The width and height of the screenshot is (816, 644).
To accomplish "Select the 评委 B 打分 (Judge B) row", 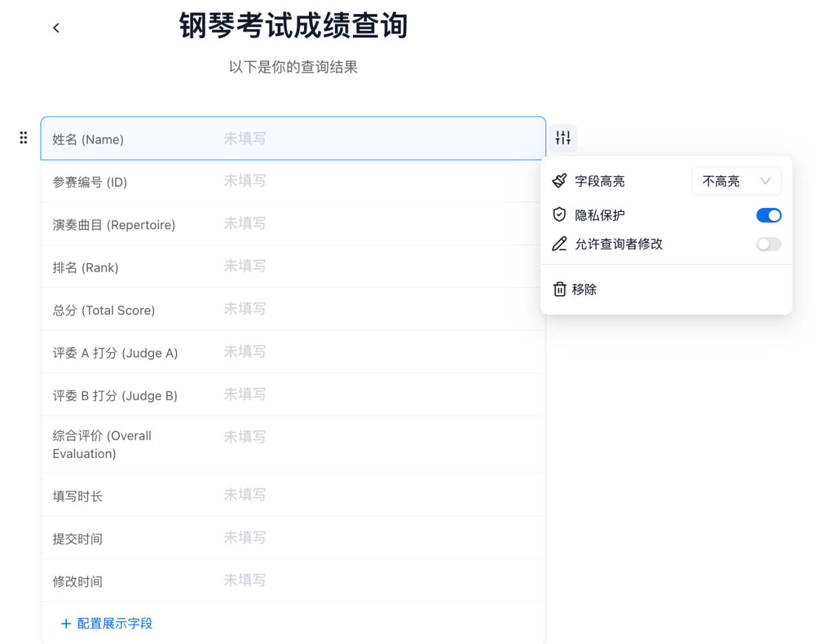I will click(293, 395).
